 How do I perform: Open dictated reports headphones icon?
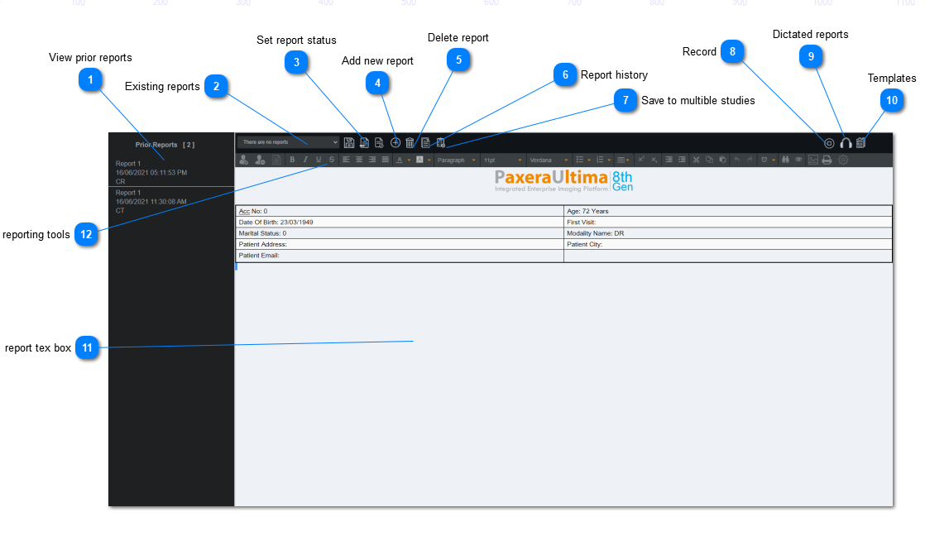(846, 143)
